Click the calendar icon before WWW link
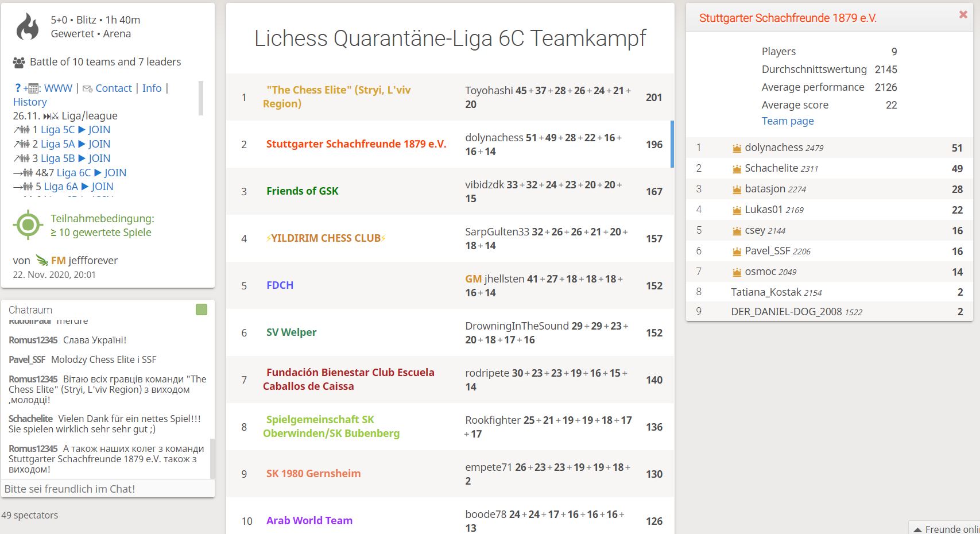Screen dimensions: 980x534 34,88
